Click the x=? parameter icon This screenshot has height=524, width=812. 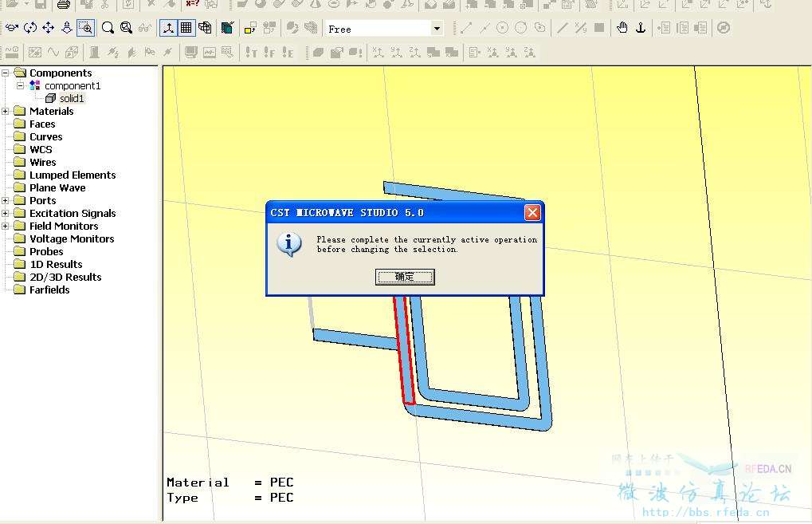tap(193, 4)
